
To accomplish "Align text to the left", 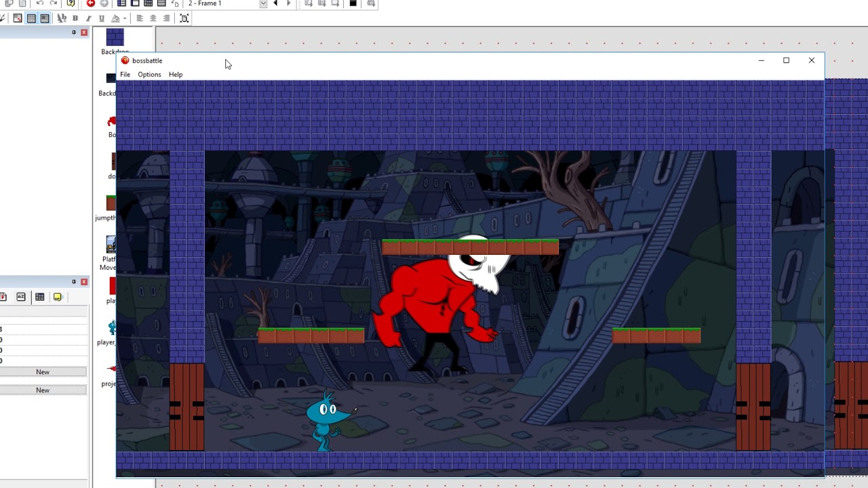I will pos(140,18).
